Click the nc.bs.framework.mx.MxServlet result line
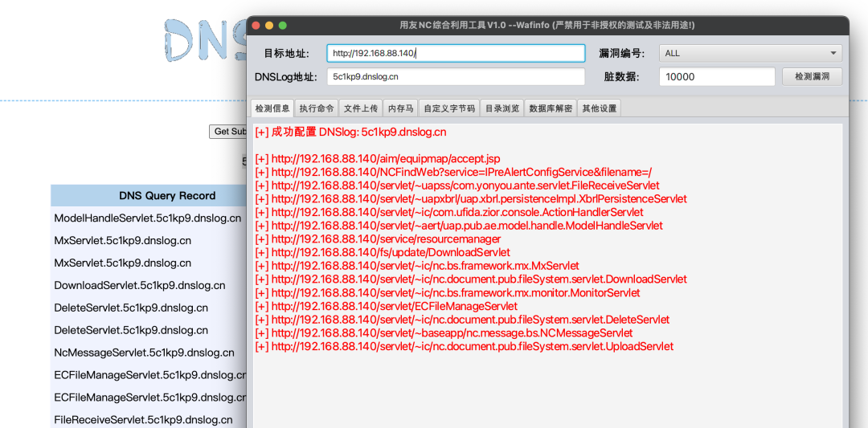 click(417, 266)
